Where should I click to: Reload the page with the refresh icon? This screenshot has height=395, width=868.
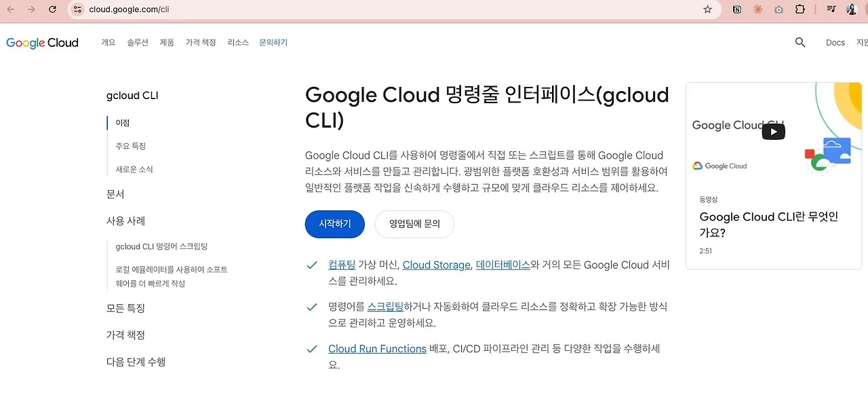53,10
